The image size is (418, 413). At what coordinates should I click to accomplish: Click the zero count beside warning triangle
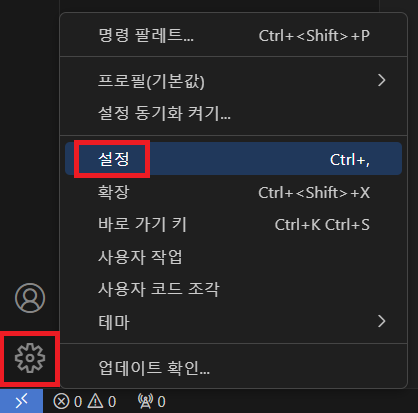(112, 402)
